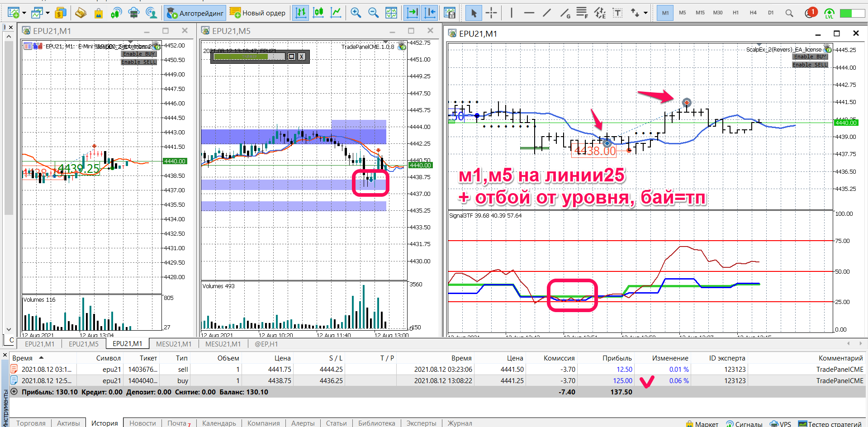Switch timeframe to H1

tap(736, 13)
